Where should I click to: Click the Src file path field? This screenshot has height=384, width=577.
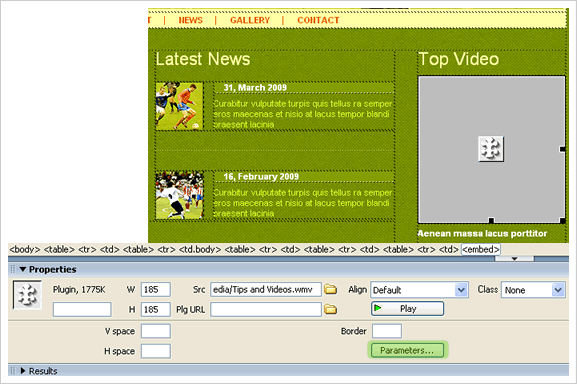266,289
